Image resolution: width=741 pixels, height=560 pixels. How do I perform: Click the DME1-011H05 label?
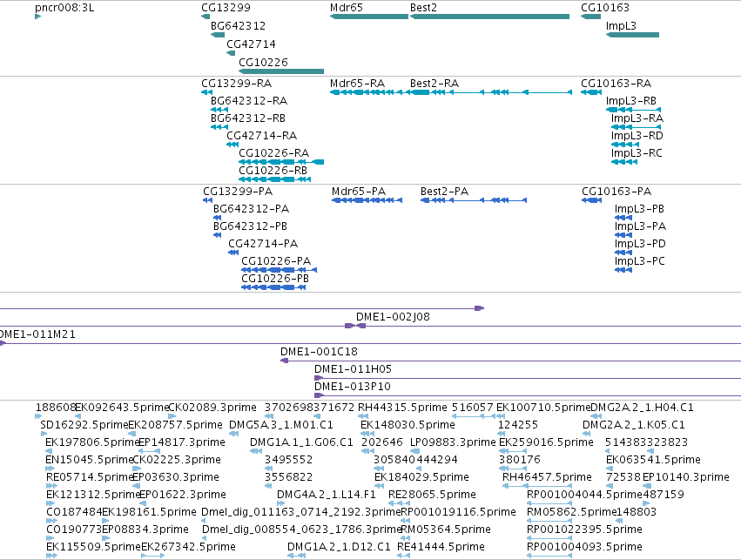(353, 369)
